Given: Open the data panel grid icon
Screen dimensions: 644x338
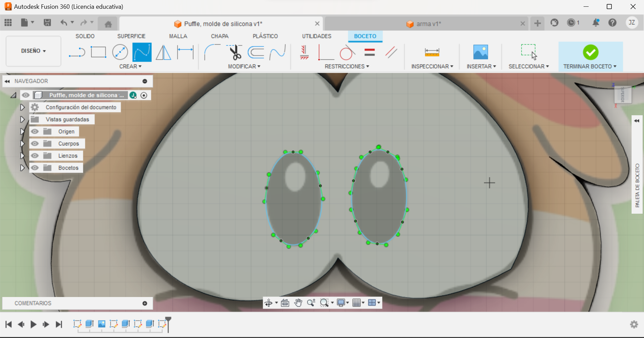Looking at the screenshot, I should pos(8,23).
